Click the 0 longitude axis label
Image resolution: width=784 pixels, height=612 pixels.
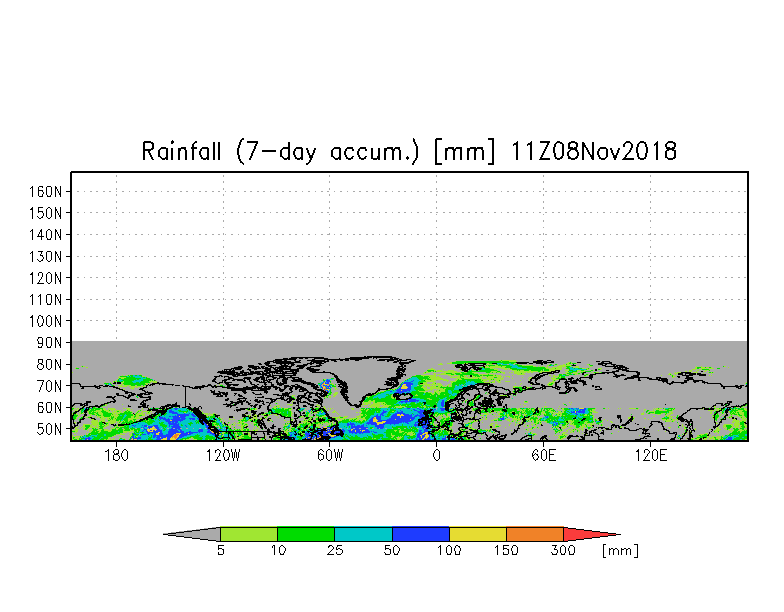point(436,456)
